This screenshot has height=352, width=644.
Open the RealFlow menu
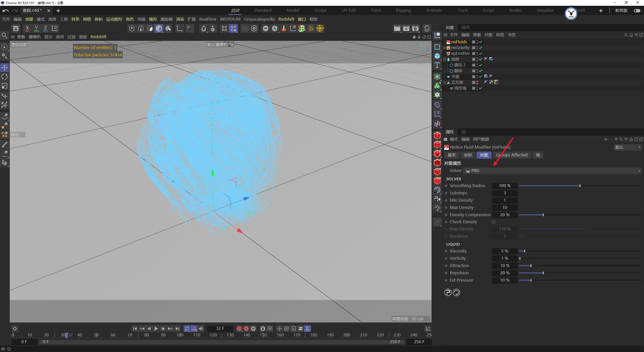208,19
